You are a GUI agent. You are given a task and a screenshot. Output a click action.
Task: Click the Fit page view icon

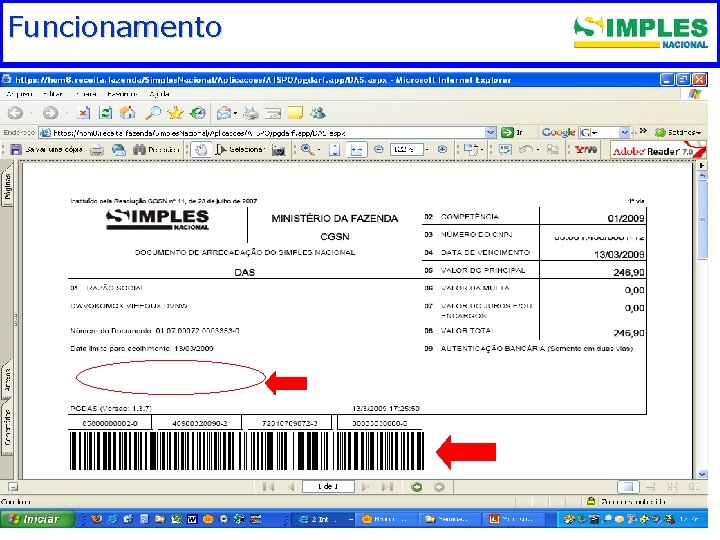tap(335, 150)
